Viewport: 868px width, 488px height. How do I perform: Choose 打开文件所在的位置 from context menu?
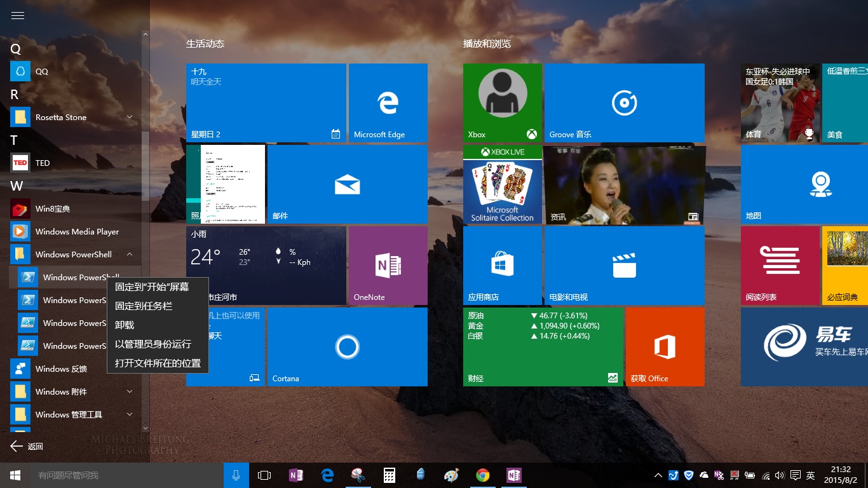coord(158,363)
